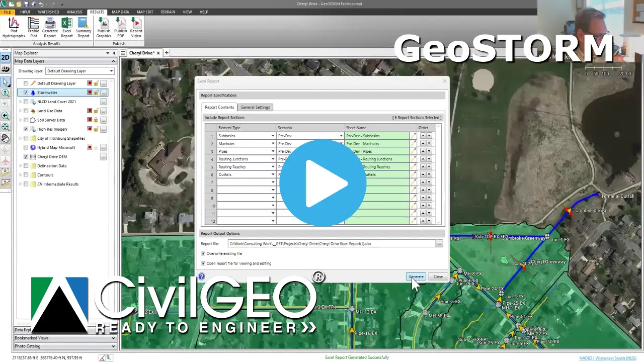The width and height of the screenshot is (644, 362).
Task: Disable open report file for viewing and editing
Action: (x=204, y=263)
